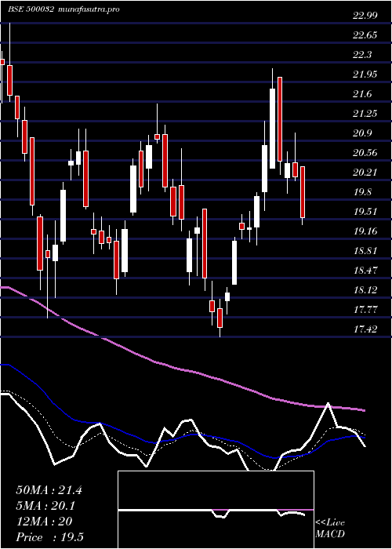392x549 pixels.
Task: Click the 19.16 price axis label
Action: (365, 231)
